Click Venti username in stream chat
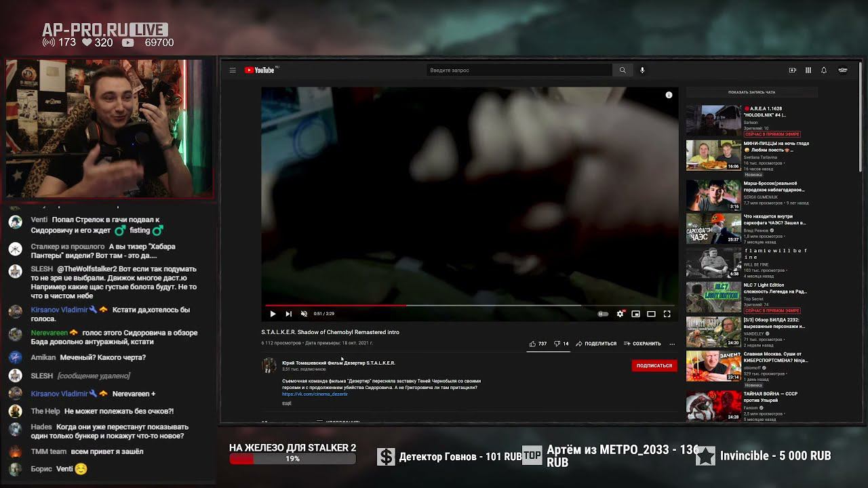 click(39, 220)
